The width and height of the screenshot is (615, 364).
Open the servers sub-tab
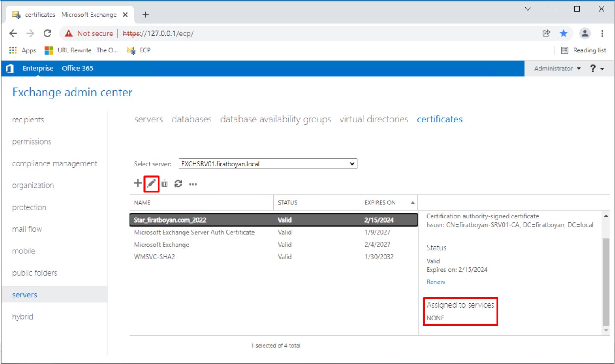point(149,119)
